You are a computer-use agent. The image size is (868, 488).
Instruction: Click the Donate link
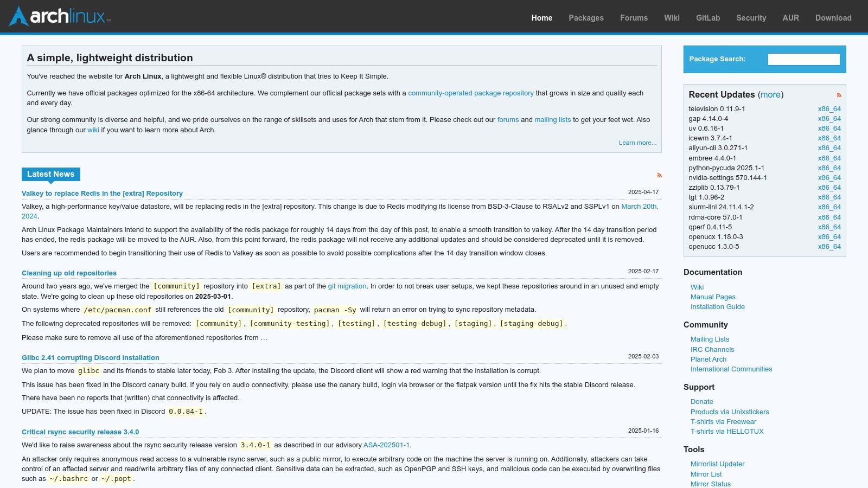pyautogui.click(x=701, y=402)
